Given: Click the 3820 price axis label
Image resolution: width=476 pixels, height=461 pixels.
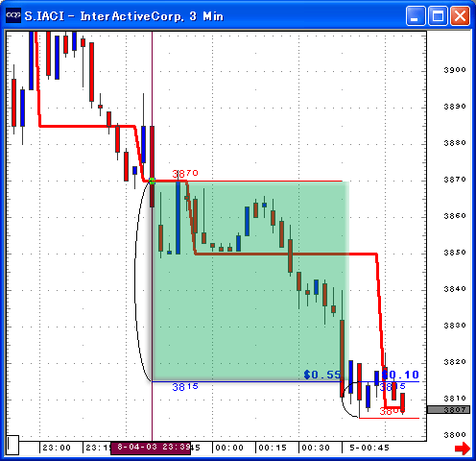Looking at the screenshot, I should click(455, 362).
